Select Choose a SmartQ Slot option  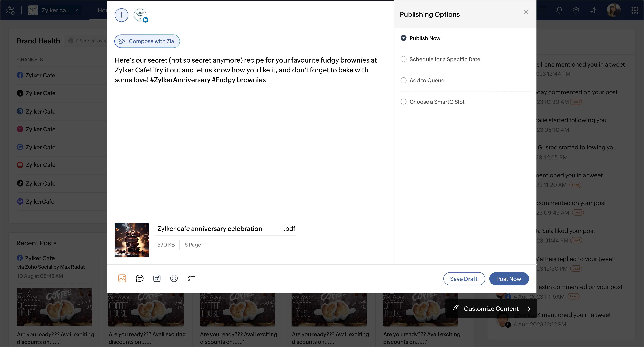point(433,102)
